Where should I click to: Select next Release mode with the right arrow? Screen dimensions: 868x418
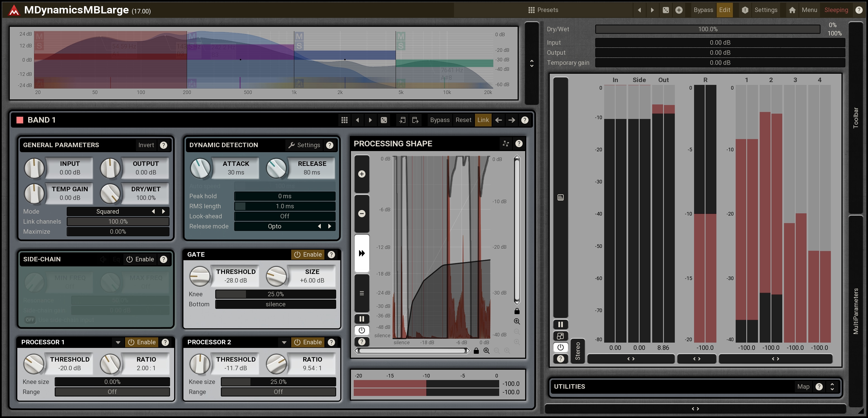330,226
